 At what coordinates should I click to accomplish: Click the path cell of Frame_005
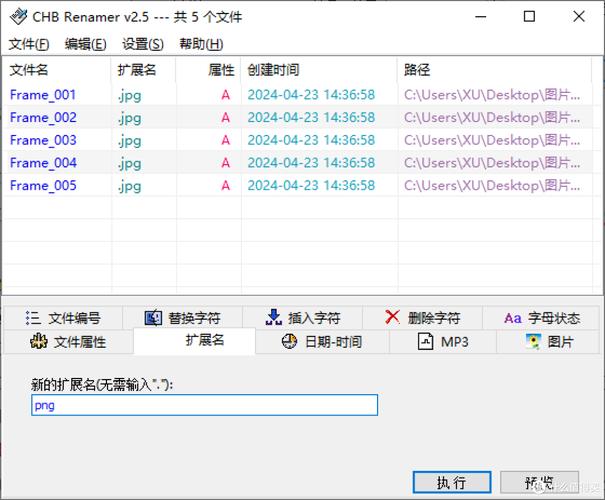492,186
